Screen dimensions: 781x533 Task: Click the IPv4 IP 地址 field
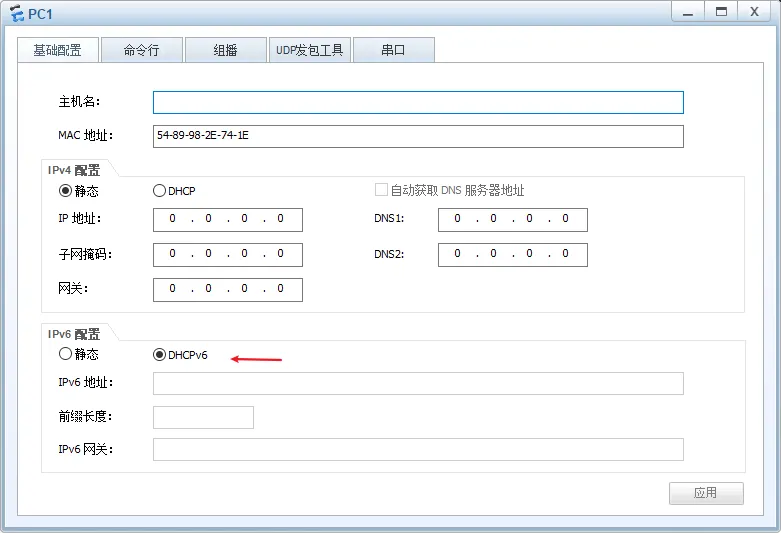coord(228,220)
